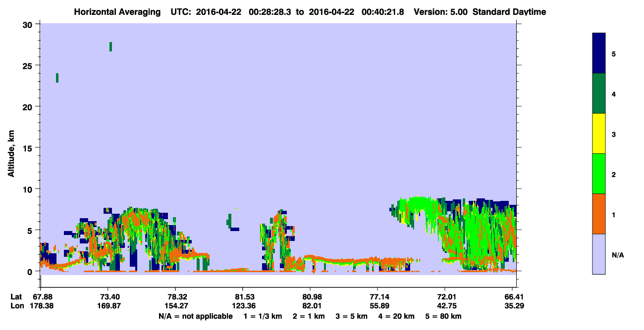
Task: Click '1 = 1/3 km' legend text
Action: pos(264,316)
